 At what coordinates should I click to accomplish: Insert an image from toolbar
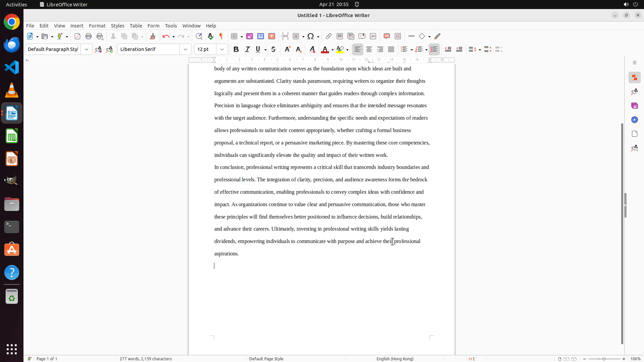coord(250,36)
